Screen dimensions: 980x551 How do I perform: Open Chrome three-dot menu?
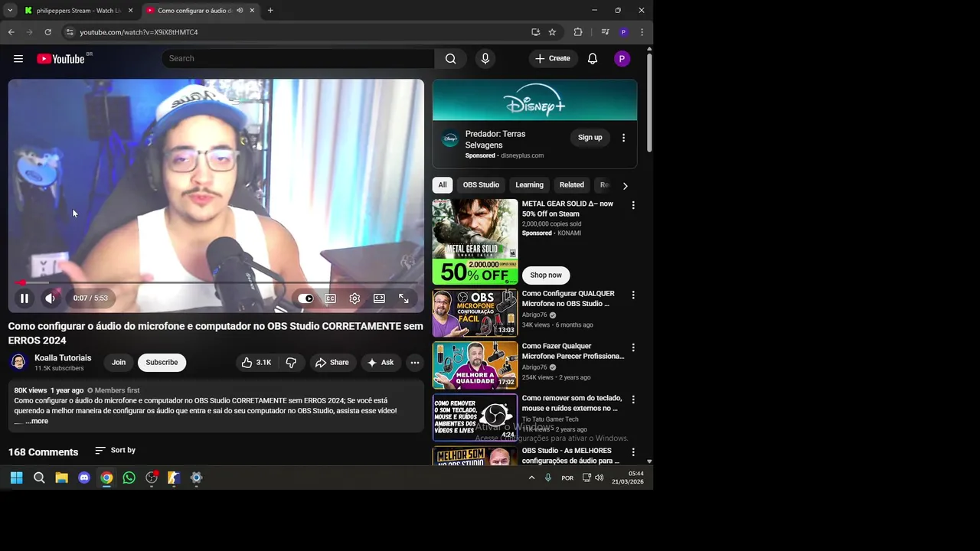(642, 32)
